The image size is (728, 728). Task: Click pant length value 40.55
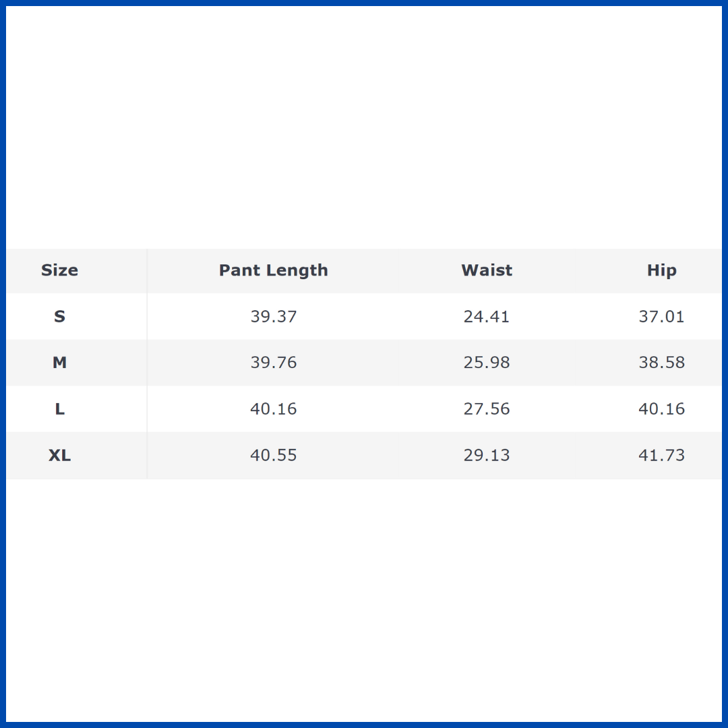[273, 456]
